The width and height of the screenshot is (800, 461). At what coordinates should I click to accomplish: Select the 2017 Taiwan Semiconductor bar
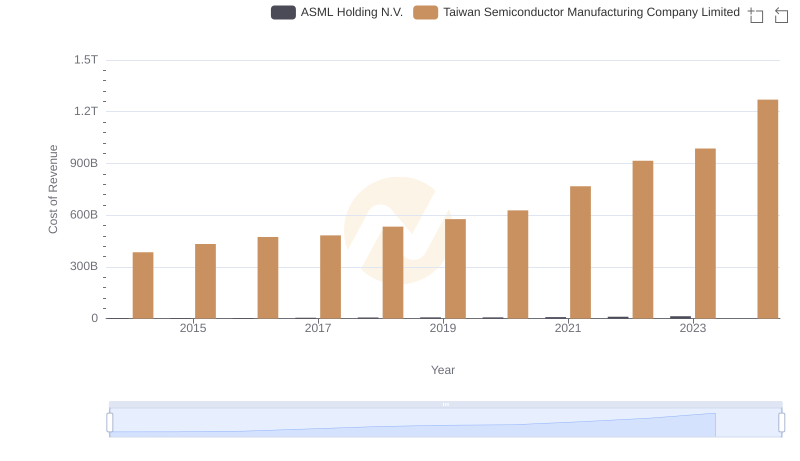(331, 277)
